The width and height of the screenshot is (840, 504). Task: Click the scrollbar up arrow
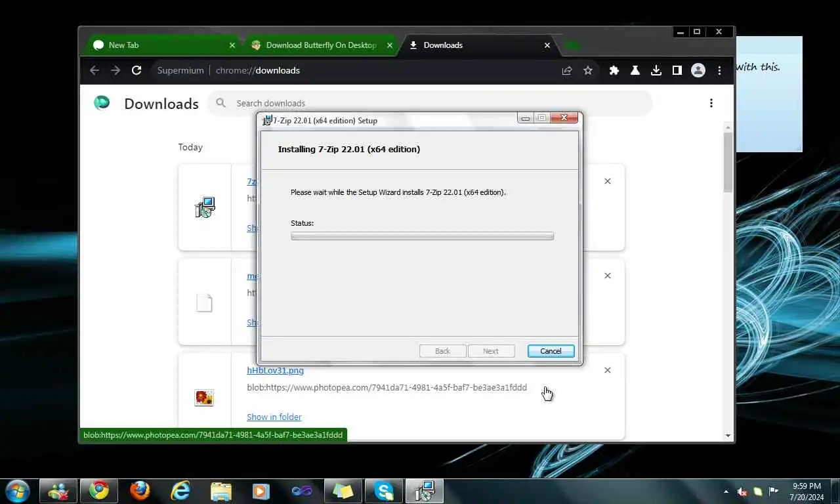tap(728, 126)
